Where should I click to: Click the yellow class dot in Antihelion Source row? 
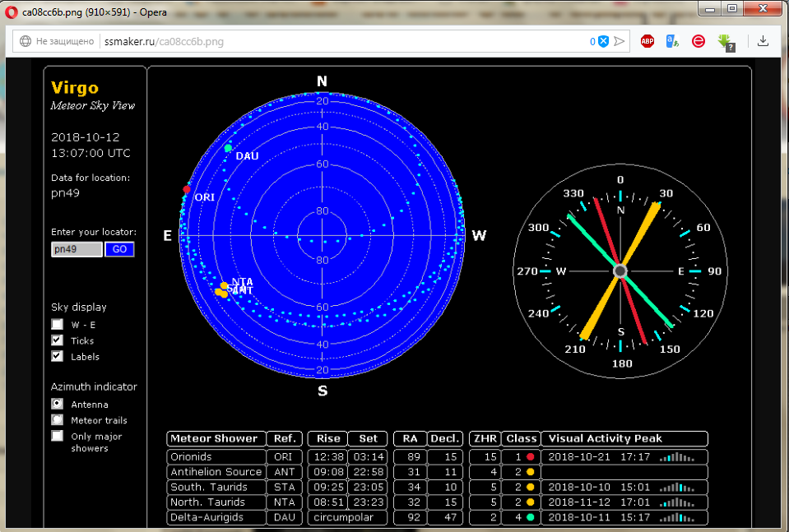[x=530, y=472]
